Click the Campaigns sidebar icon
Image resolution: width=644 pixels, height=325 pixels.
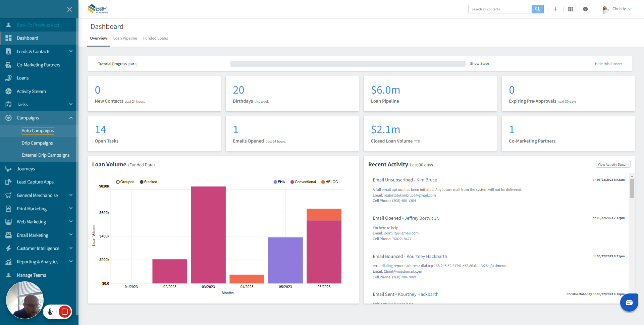coord(9,118)
